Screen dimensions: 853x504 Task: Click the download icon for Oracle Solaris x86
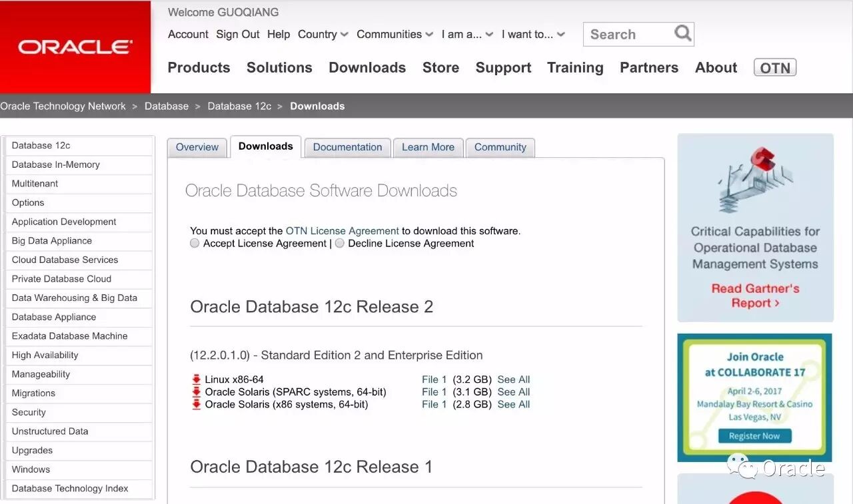coord(197,404)
